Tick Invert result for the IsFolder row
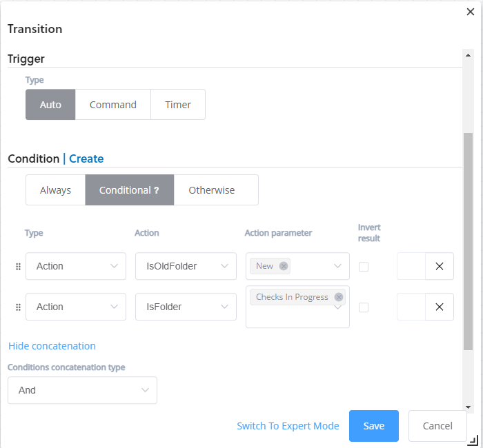Image resolution: width=483 pixels, height=448 pixels. 364,307
